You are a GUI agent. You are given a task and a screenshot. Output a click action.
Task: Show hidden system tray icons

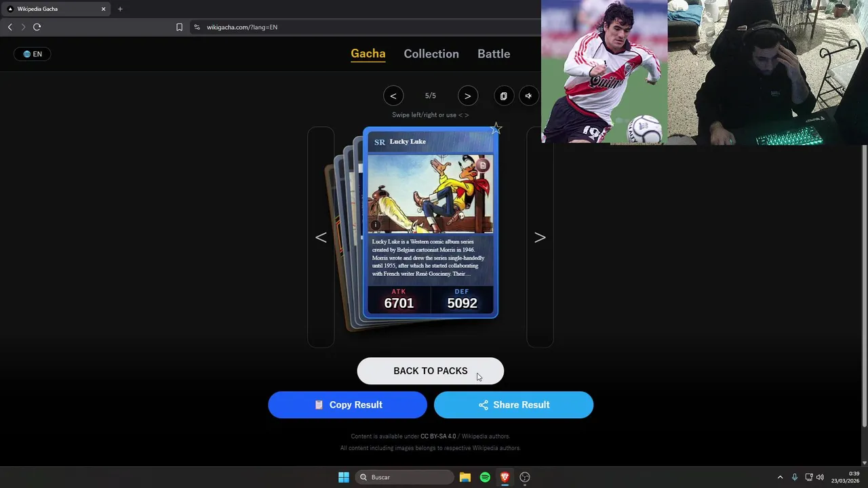(x=780, y=477)
